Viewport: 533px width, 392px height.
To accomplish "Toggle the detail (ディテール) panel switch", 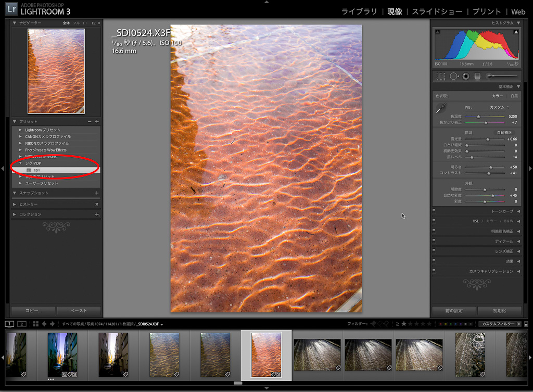I will click(434, 241).
